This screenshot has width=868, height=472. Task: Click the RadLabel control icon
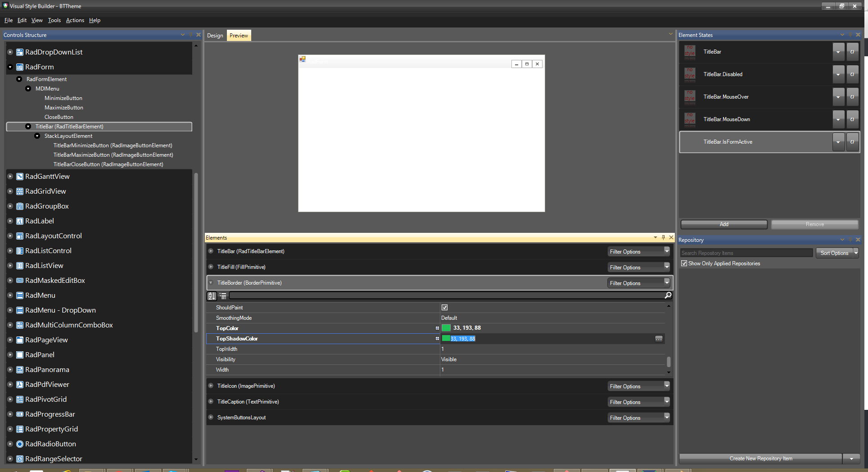[20, 221]
